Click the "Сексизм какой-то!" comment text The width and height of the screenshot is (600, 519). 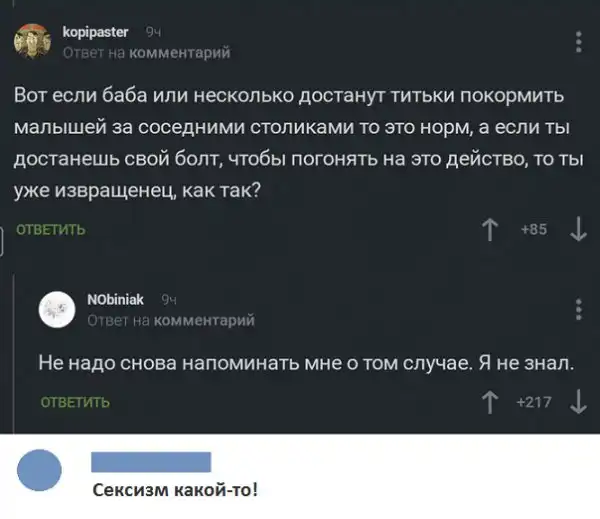[174, 490]
